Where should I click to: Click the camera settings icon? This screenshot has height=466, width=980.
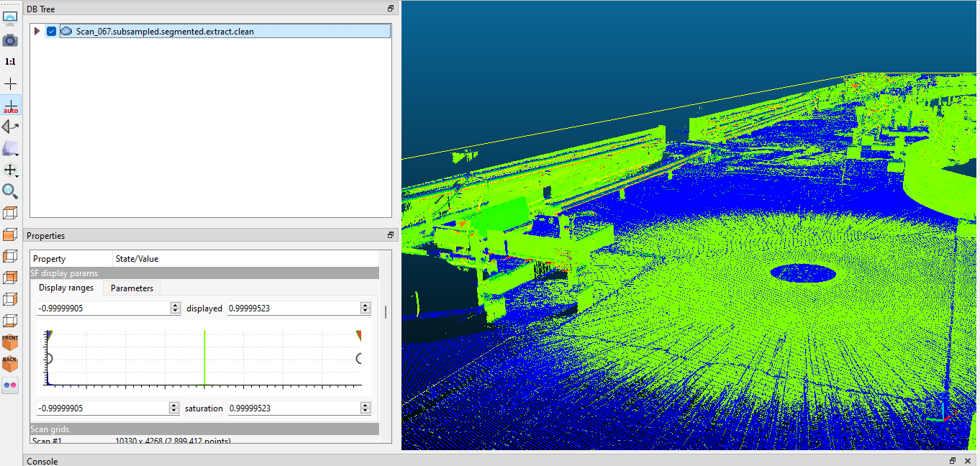[10, 40]
